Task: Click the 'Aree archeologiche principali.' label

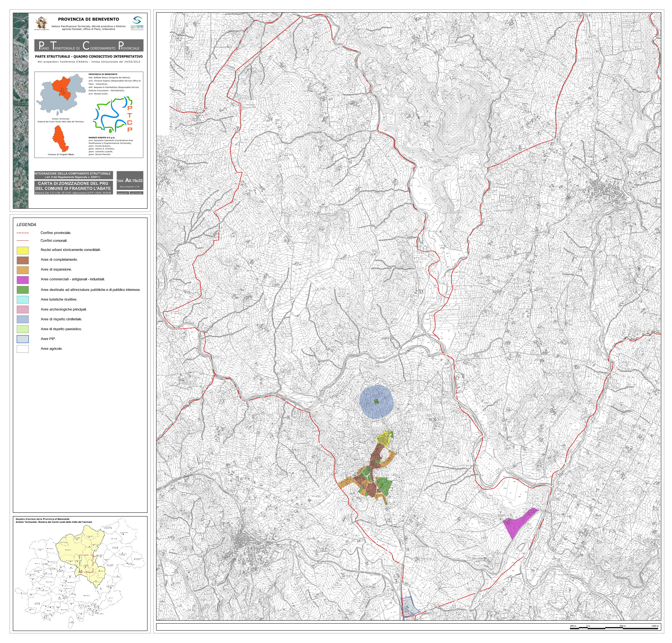Action: (64, 309)
